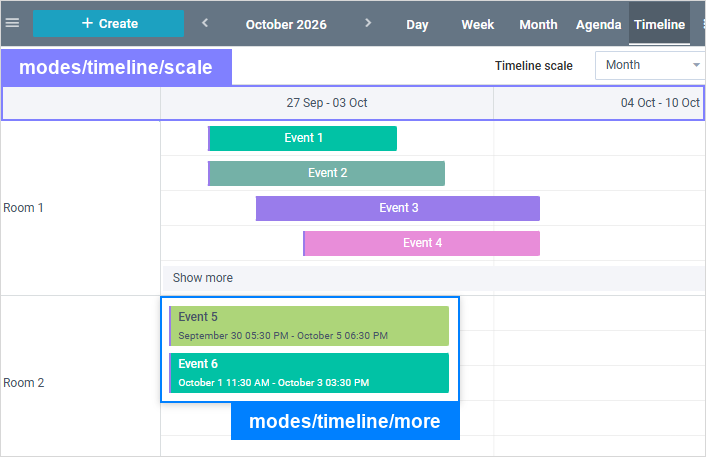Open the Timeline scale dropdown
The image size is (706, 457).
pyautogui.click(x=650, y=65)
